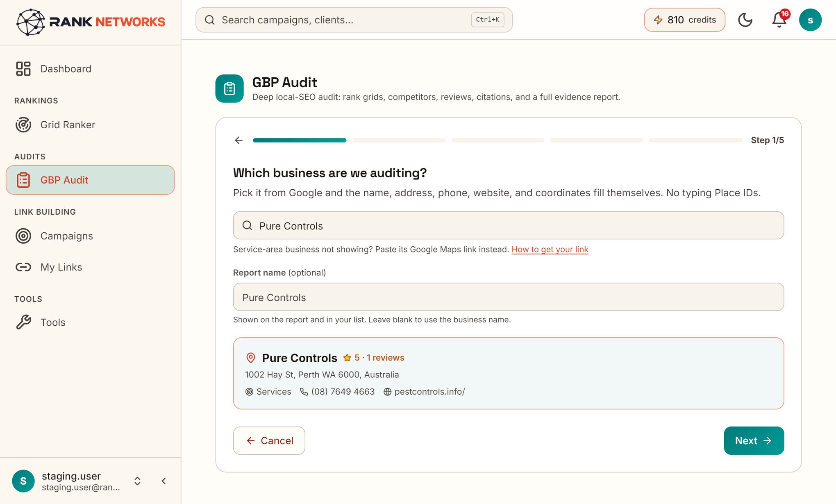Click the Report name input field
836x504 pixels.
coord(508,297)
